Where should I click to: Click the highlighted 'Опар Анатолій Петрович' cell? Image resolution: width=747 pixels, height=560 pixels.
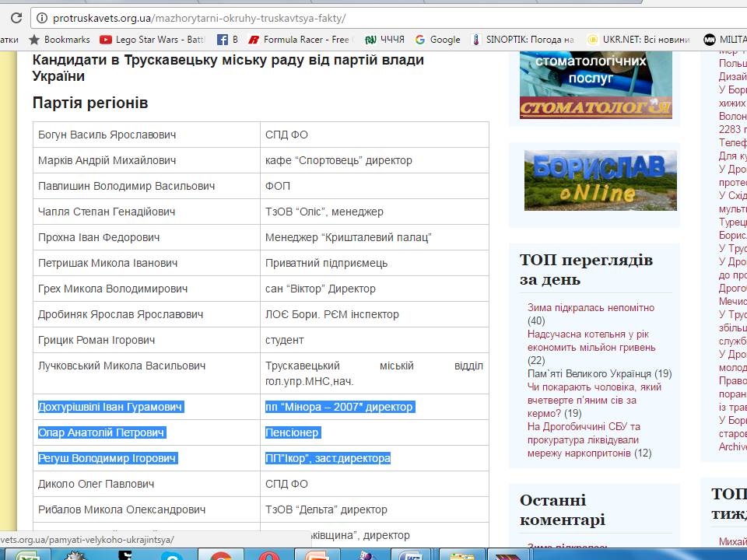(101, 432)
